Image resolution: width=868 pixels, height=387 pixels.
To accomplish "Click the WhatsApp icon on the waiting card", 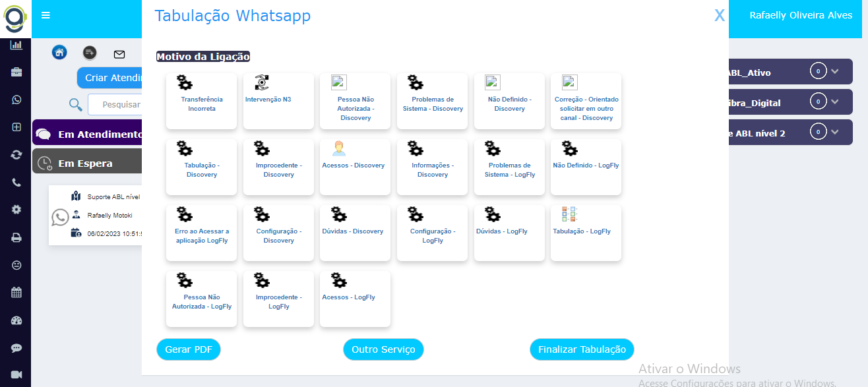I will (x=61, y=218).
